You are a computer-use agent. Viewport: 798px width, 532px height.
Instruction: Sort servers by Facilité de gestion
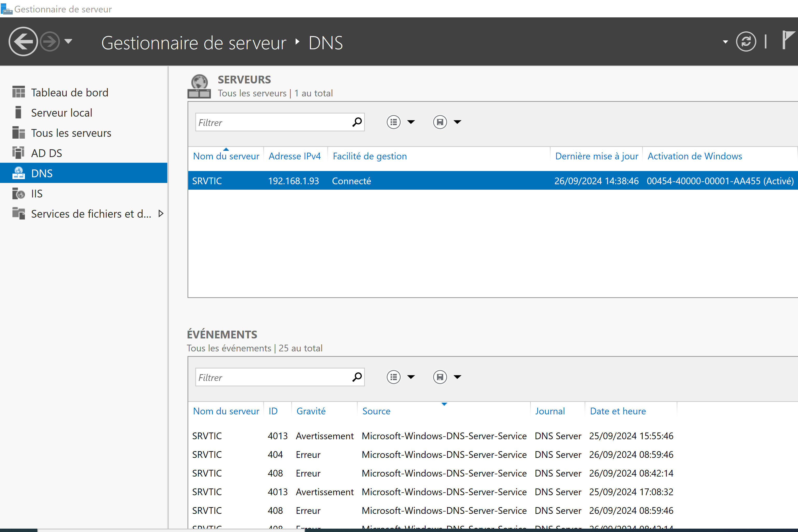pyautogui.click(x=370, y=156)
